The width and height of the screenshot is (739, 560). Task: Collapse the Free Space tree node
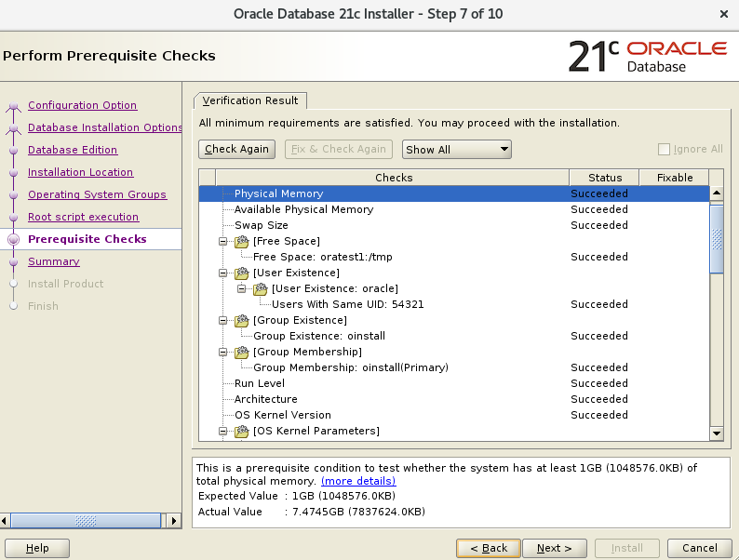click(x=223, y=242)
